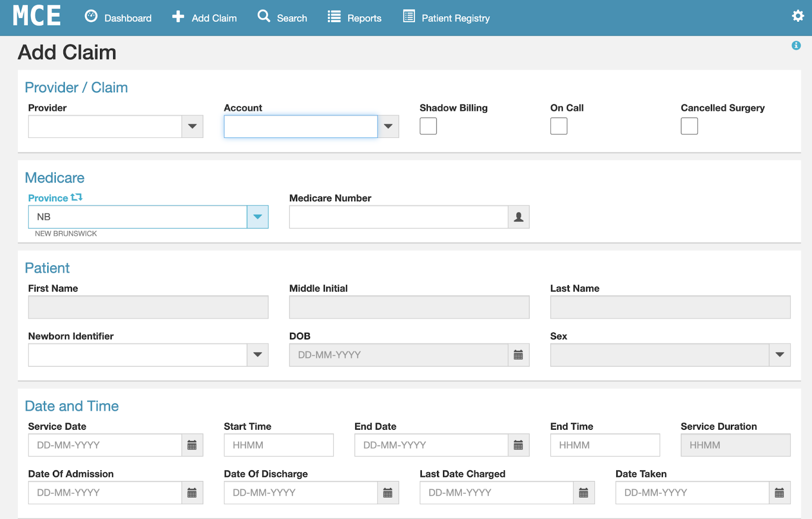Focus the Medicare Number input field

[x=398, y=217]
